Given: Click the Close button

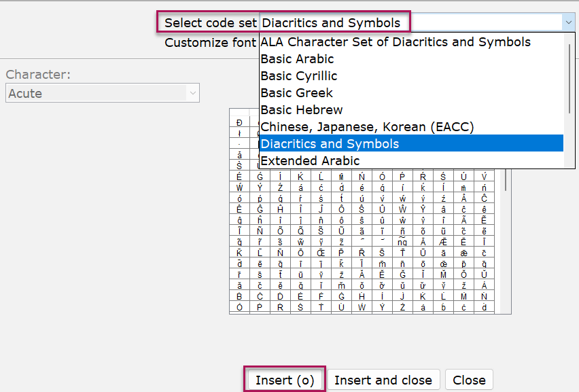Looking at the screenshot, I should pyautogui.click(x=469, y=380).
